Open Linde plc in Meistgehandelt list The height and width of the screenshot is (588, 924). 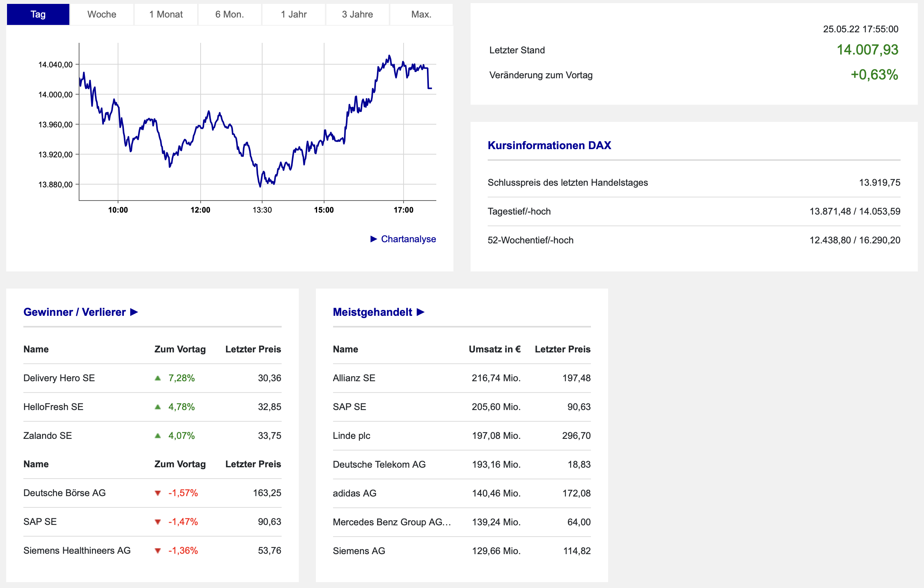tap(352, 436)
